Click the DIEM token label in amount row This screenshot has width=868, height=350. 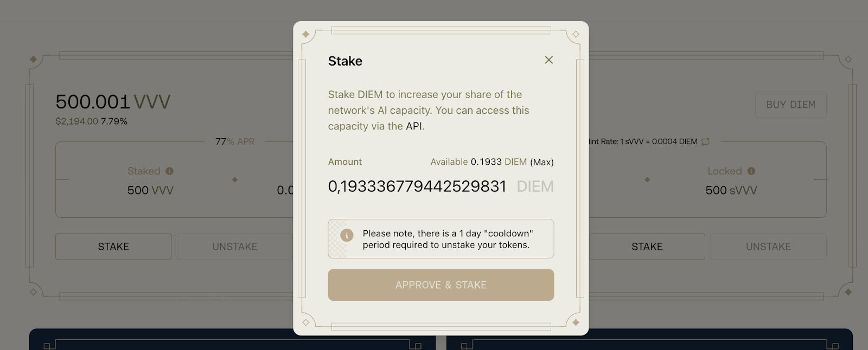535,186
